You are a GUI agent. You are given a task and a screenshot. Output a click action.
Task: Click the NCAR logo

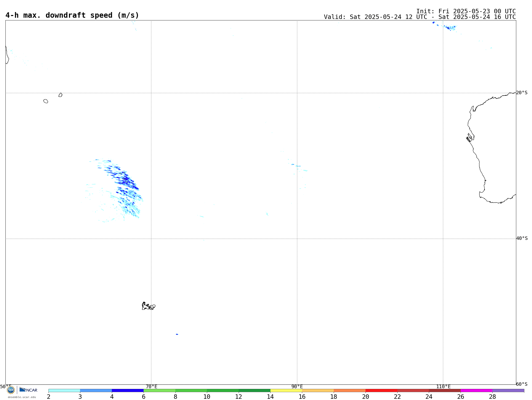click(x=28, y=390)
